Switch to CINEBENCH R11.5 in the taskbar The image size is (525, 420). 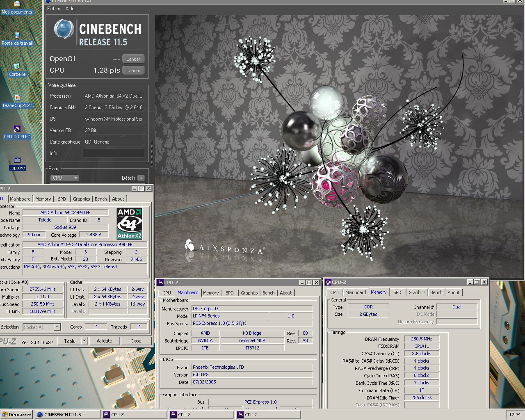point(67,415)
